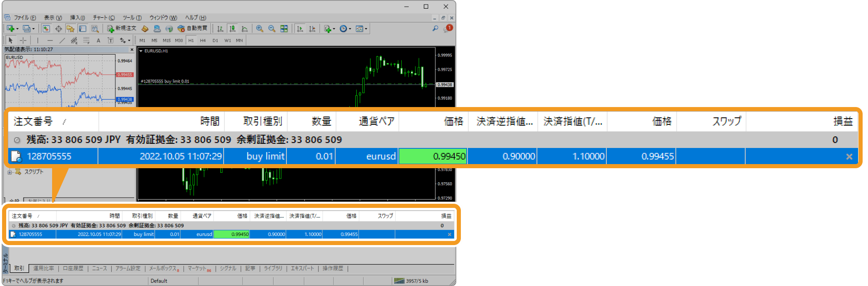Image resolution: width=868 pixels, height=286 pixels.
Task: Select the text label T tool
Action: (x=110, y=40)
